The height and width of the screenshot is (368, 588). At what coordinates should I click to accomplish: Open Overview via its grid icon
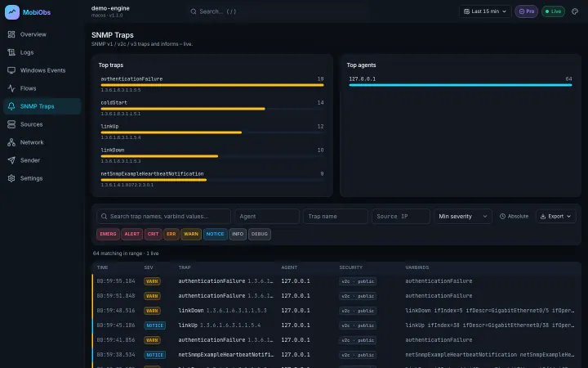point(11,34)
